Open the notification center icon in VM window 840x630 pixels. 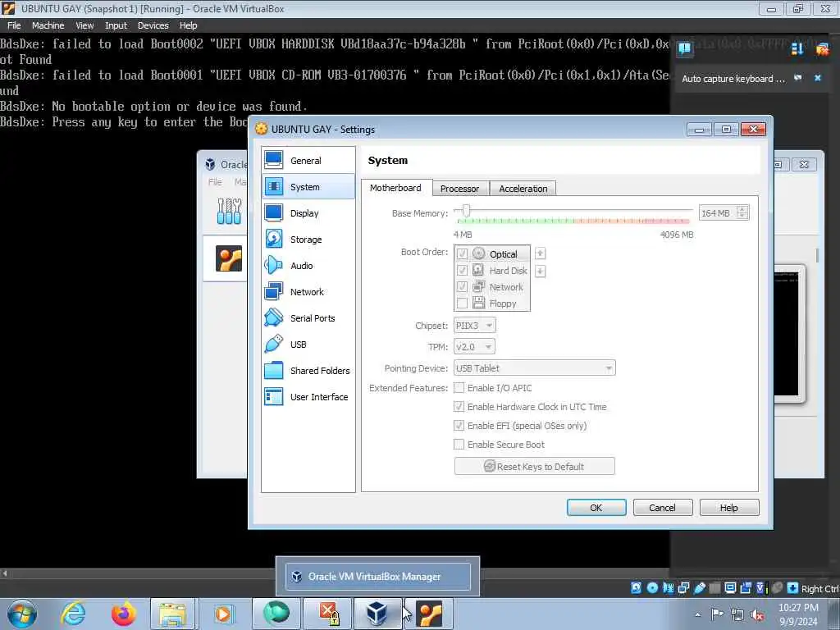coord(684,49)
